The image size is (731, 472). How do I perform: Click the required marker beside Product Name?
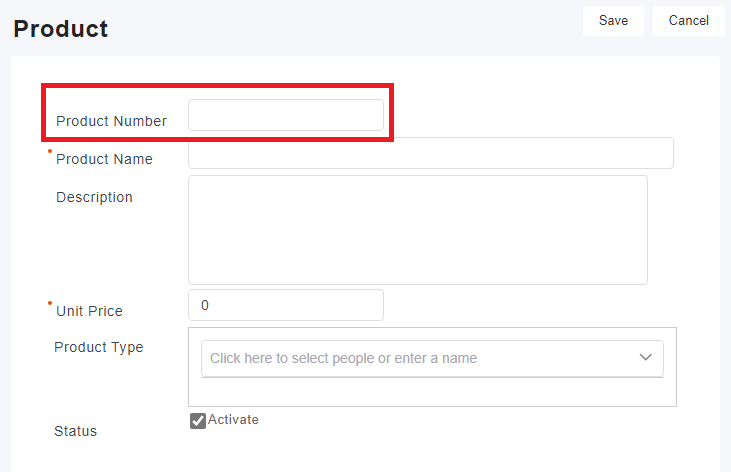50,152
